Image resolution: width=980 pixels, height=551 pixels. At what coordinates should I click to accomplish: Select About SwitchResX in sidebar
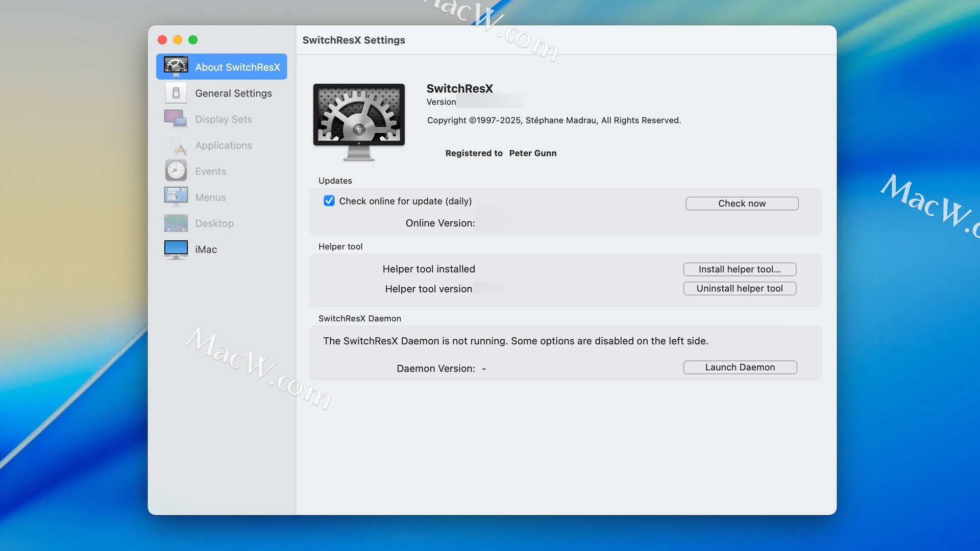[x=222, y=67]
